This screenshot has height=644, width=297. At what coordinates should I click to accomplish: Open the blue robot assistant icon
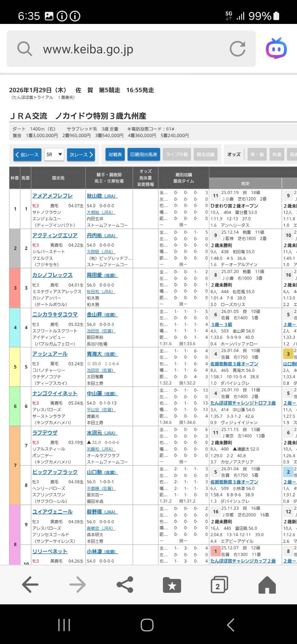276,49
